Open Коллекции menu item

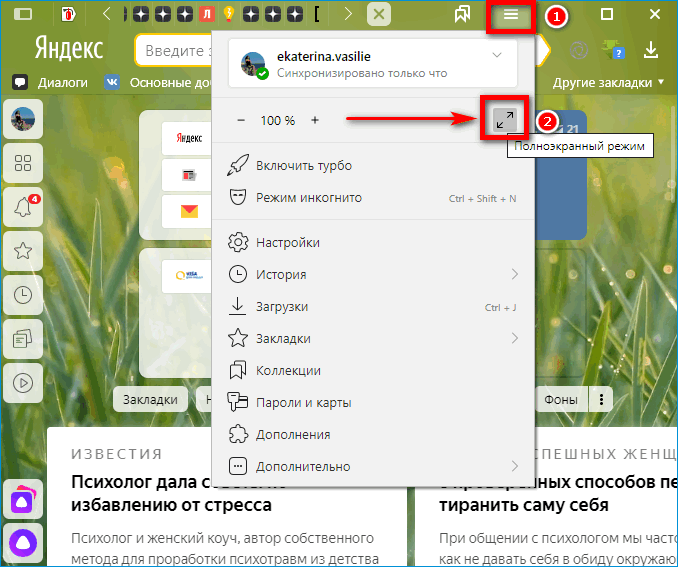(x=373, y=370)
